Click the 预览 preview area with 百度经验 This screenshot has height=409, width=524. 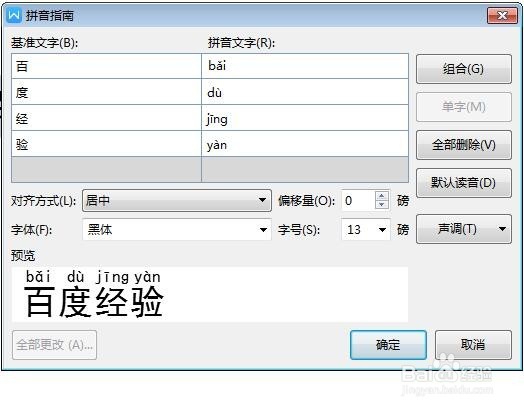tap(210, 294)
